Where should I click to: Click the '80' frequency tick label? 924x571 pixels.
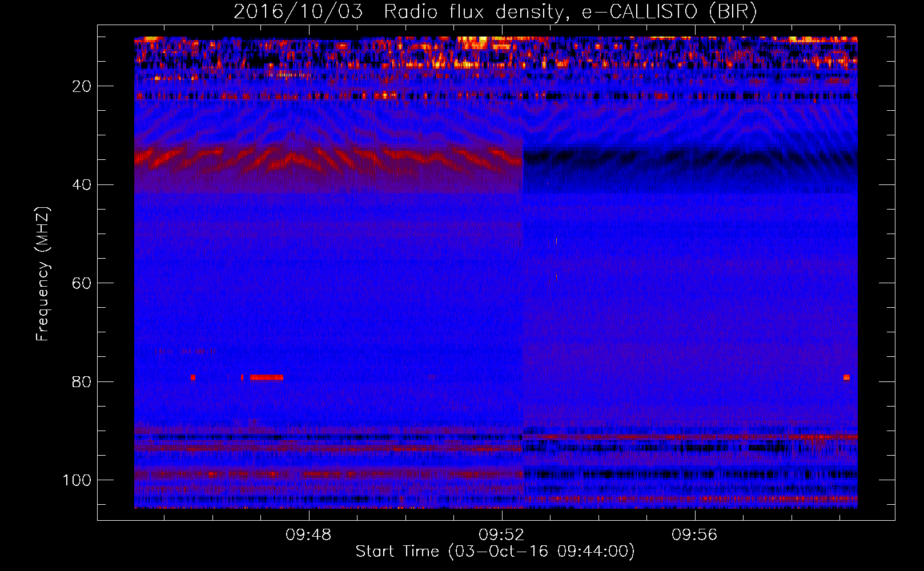tap(82, 382)
